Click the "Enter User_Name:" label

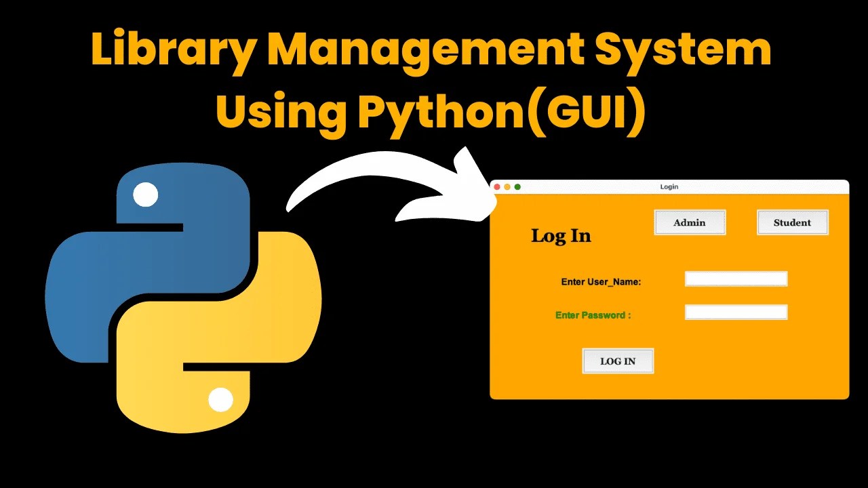point(601,282)
